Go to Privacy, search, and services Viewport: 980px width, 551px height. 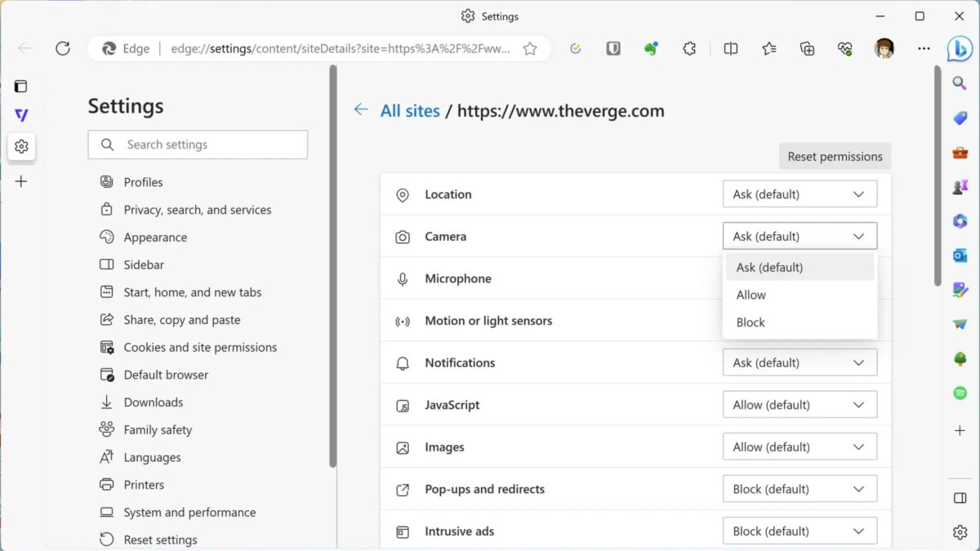(197, 210)
